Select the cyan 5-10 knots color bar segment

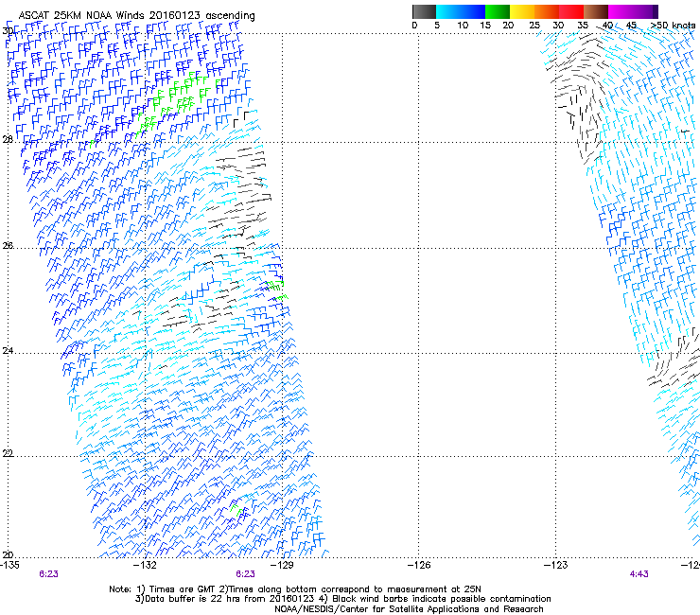tap(448, 11)
